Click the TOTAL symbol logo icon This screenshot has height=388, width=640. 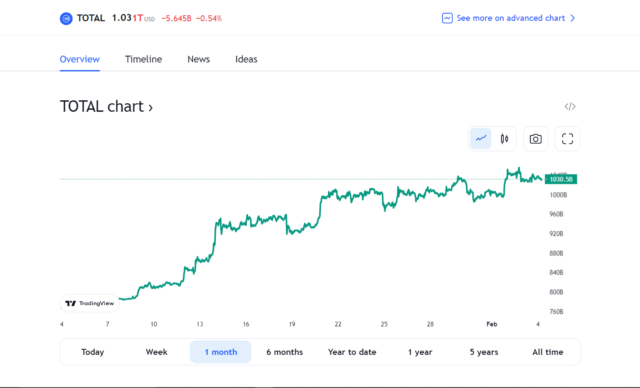pos(66,18)
